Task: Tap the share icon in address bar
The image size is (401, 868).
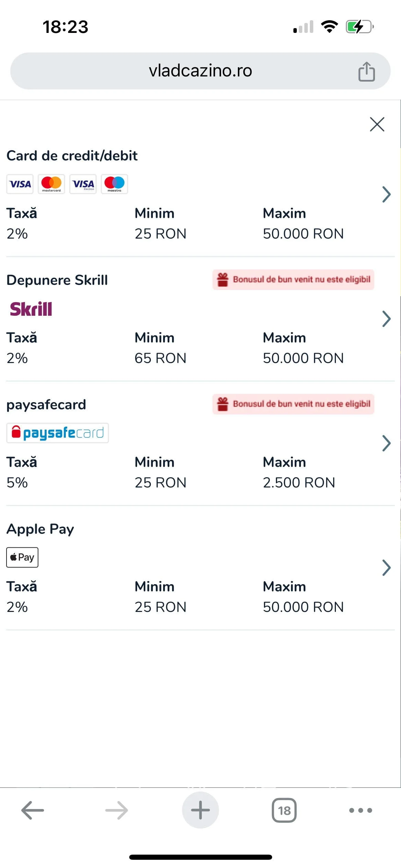Action: click(x=366, y=71)
